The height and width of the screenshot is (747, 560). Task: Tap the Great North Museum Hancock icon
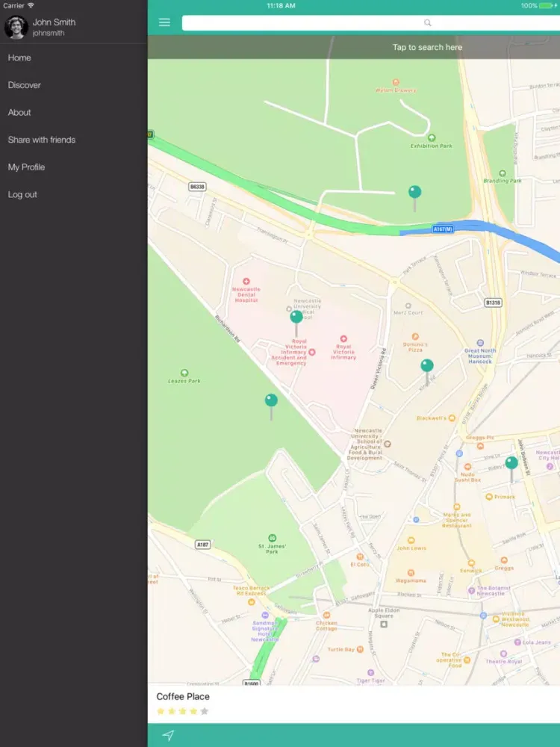click(480, 343)
